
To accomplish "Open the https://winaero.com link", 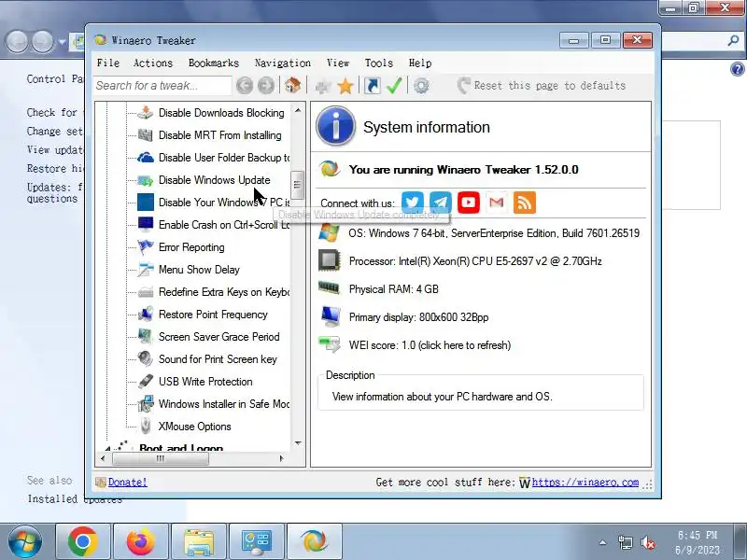I will (x=585, y=482).
